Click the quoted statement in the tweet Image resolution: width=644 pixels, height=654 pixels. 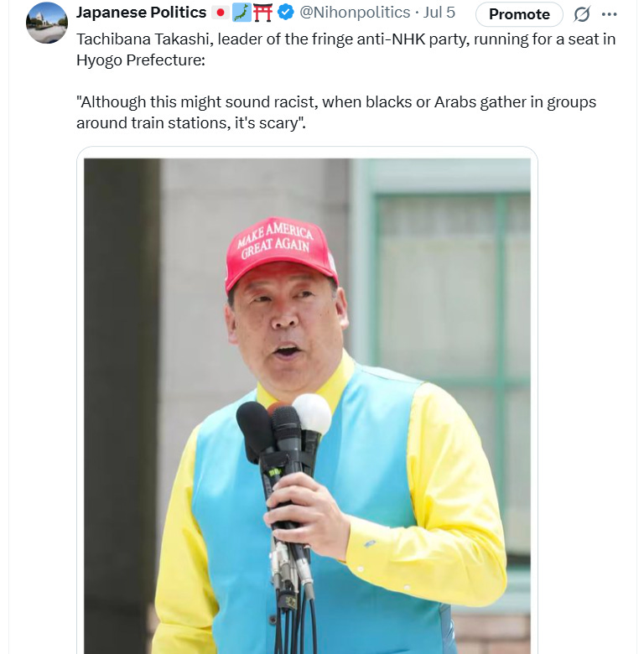[336, 112]
